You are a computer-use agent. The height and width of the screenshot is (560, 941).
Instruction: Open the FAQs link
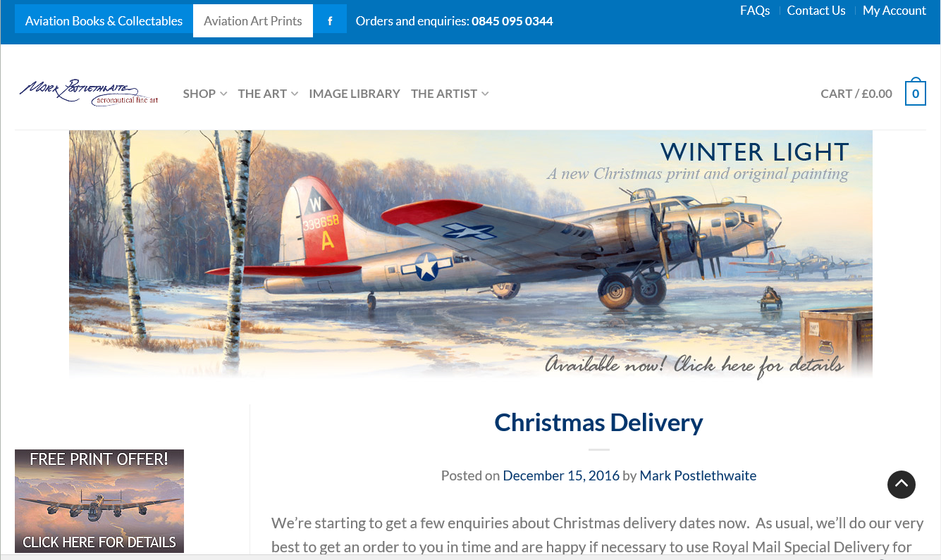755,11
